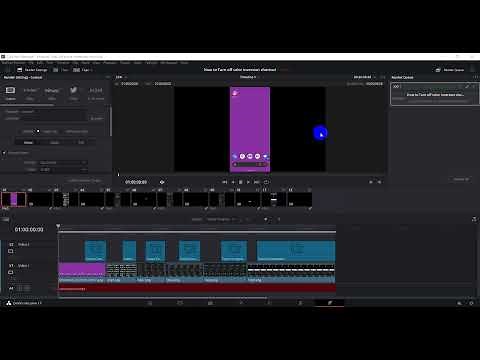Screen dimensions: 480x360
Task: Click the timeline timecode 01:00:00:00
Action: [x=29, y=230]
